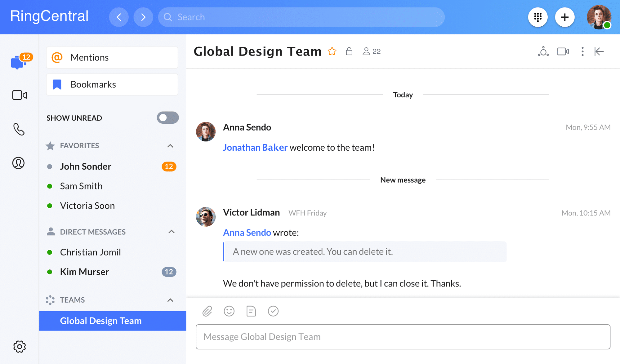
Task: Toggle favorite star for Global Design Team
Action: (x=332, y=51)
